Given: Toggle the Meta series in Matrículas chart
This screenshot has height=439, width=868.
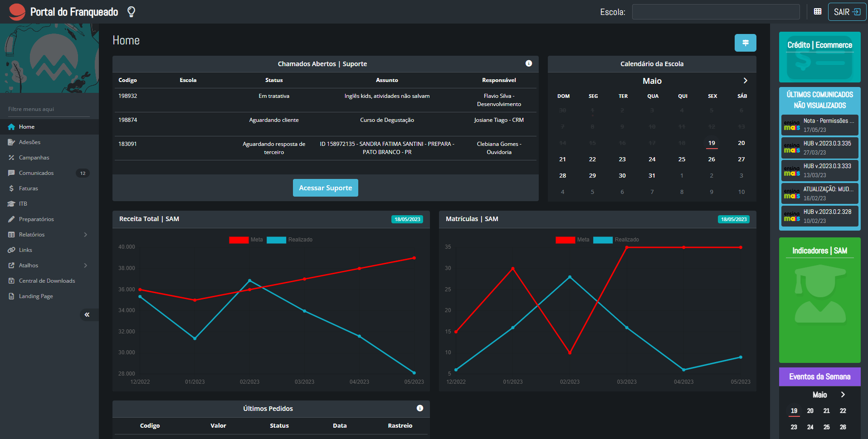Looking at the screenshot, I should click(x=566, y=240).
